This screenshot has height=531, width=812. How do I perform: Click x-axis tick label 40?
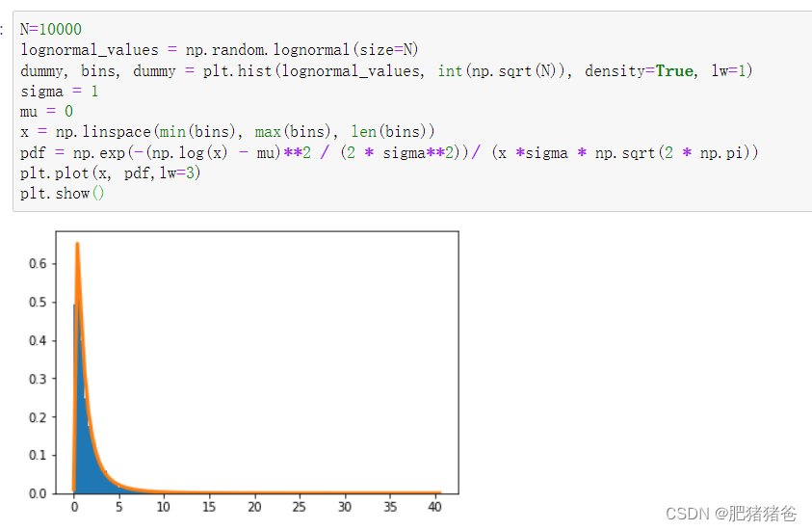[x=435, y=507]
